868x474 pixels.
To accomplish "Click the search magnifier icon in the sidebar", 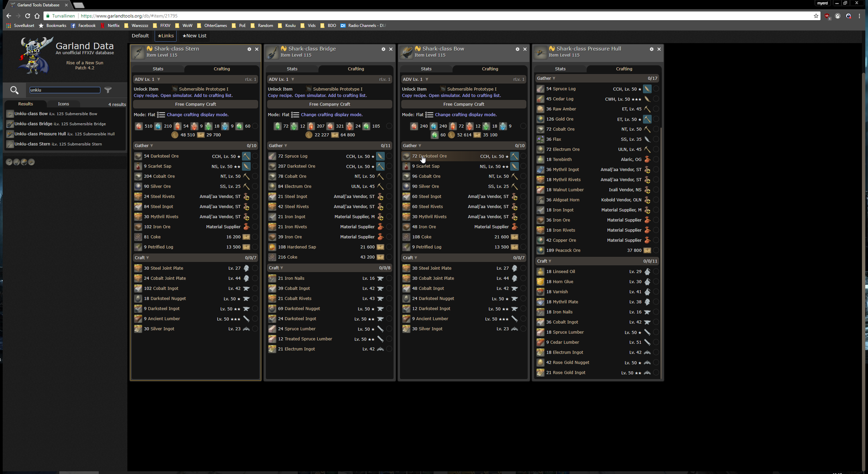I will coord(14,90).
